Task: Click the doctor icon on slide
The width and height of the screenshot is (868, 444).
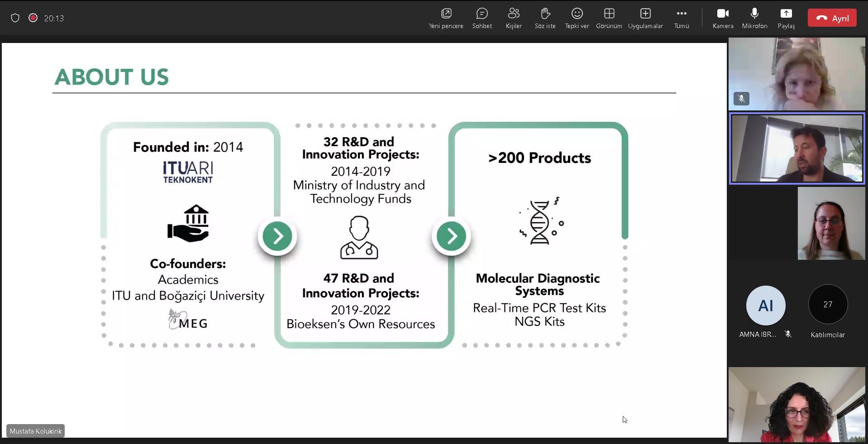Action: (359, 237)
